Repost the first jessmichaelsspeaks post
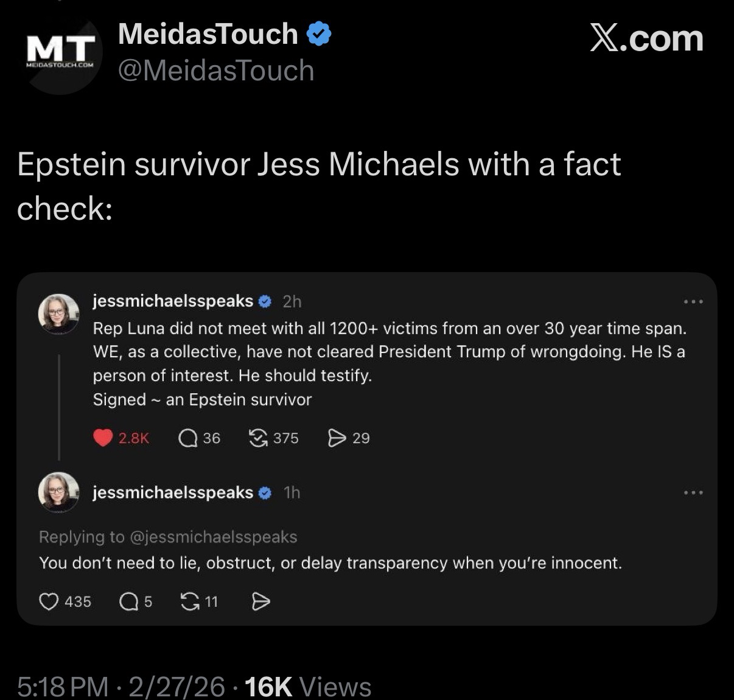 point(259,438)
